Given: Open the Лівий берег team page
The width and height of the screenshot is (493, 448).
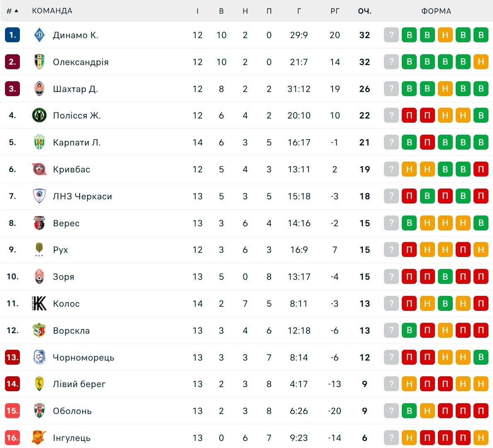Looking at the screenshot, I should [x=79, y=384].
